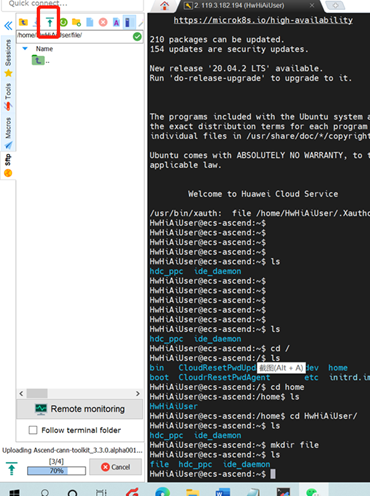
Task: Open the Windows Start menu
Action: coord(14,492)
